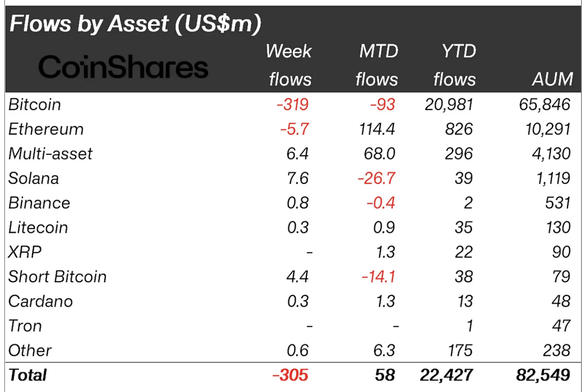
Task: Select the MTD flows column header
Action: 377,65
